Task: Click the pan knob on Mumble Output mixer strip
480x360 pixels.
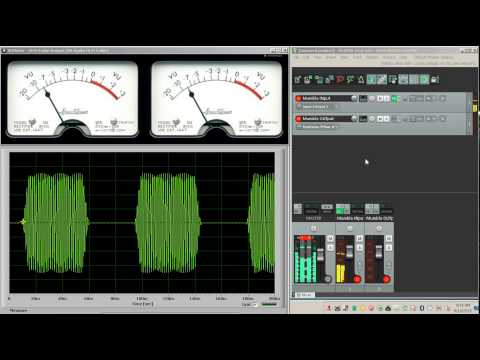Action: (x=379, y=228)
